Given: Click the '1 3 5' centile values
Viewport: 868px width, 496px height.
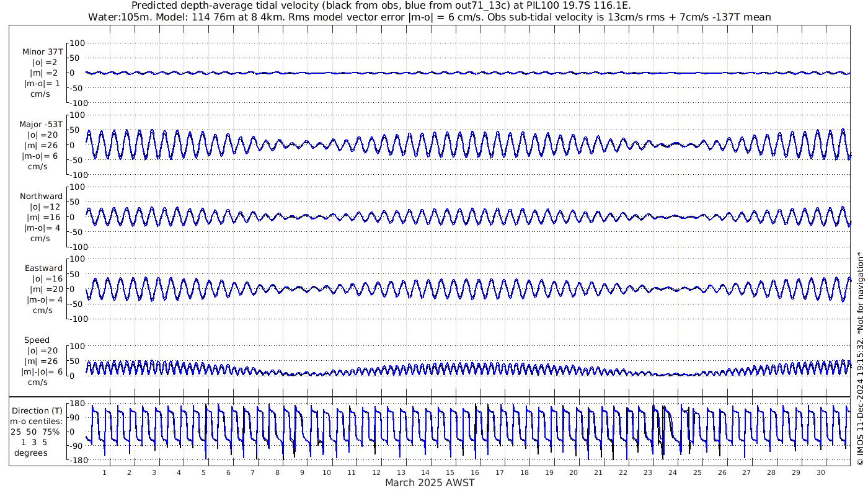Looking at the screenshot, I should [x=35, y=442].
